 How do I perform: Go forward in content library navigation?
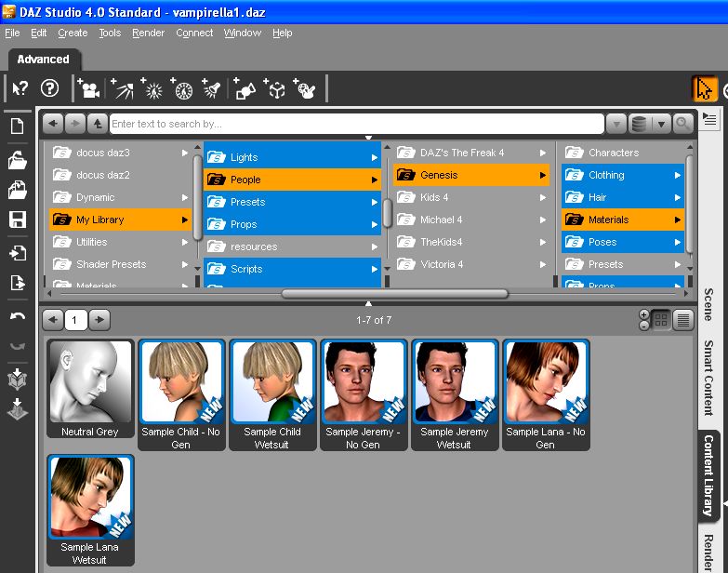tap(75, 124)
